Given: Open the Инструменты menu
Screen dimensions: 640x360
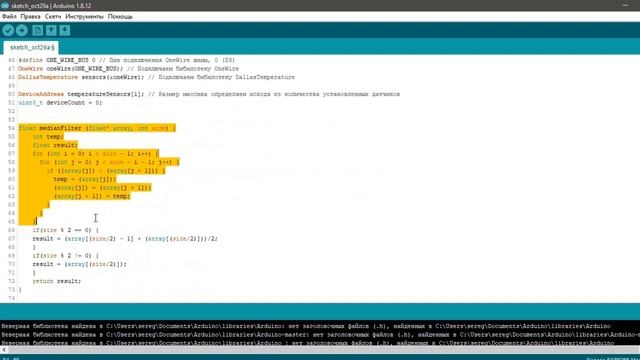Looking at the screenshot, I should point(84,17).
